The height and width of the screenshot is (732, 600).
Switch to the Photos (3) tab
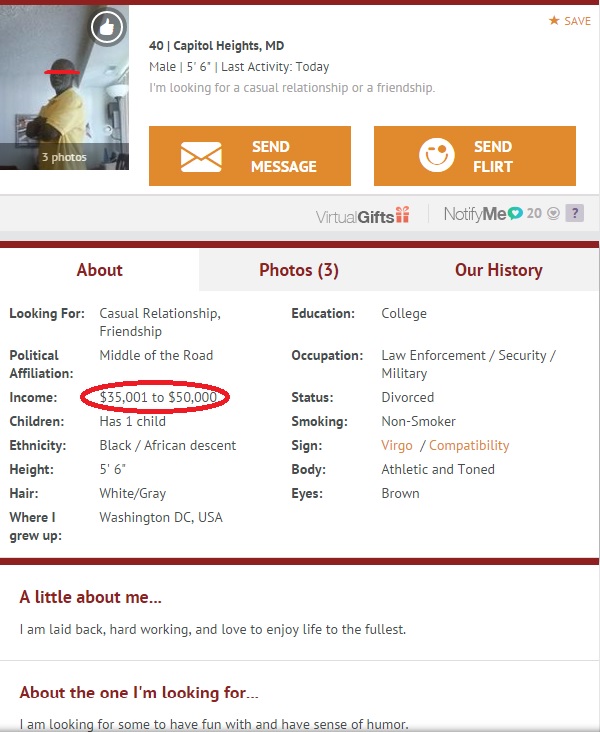tap(299, 270)
